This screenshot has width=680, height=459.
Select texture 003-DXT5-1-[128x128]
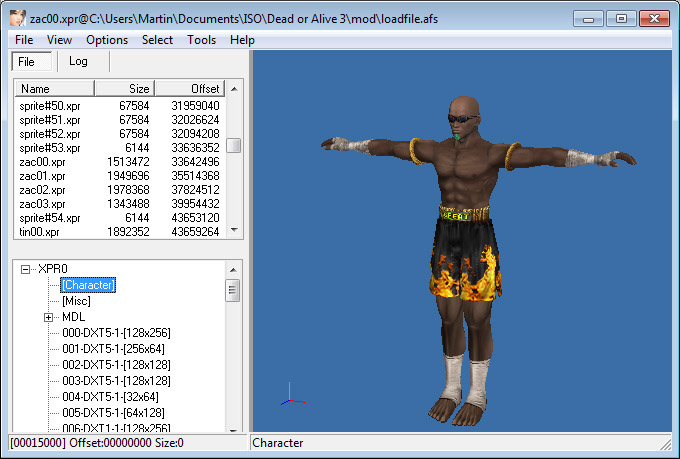pyautogui.click(x=116, y=381)
